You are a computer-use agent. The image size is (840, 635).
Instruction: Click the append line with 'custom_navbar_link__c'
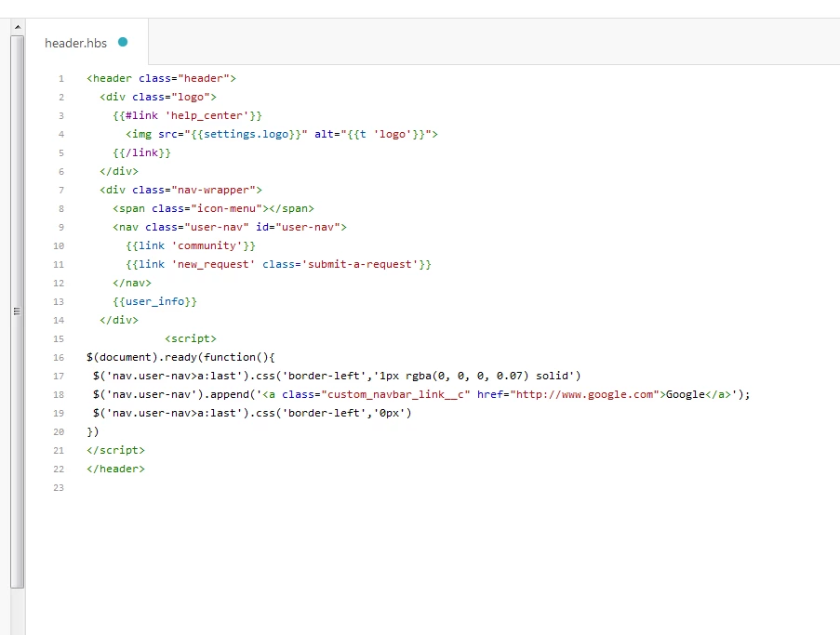(421, 394)
